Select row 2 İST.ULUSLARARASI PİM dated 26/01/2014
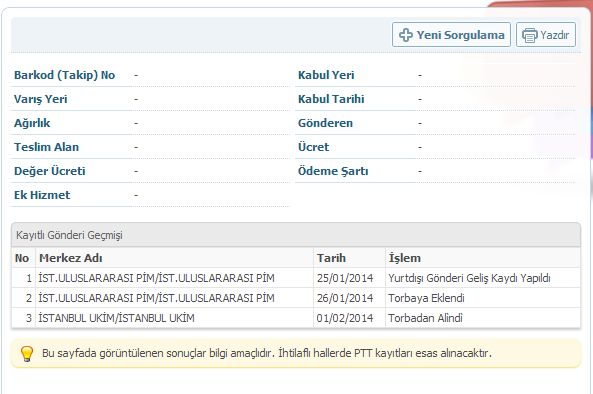593x394 pixels. [x=296, y=298]
